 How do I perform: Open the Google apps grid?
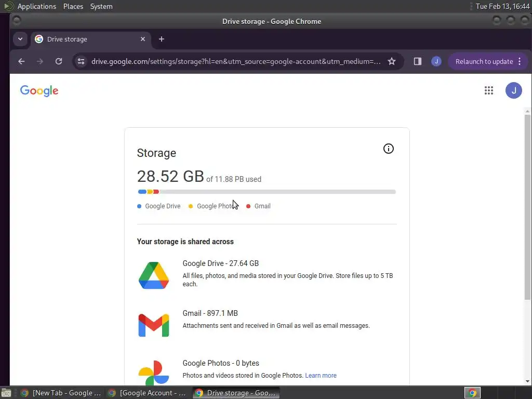489,90
